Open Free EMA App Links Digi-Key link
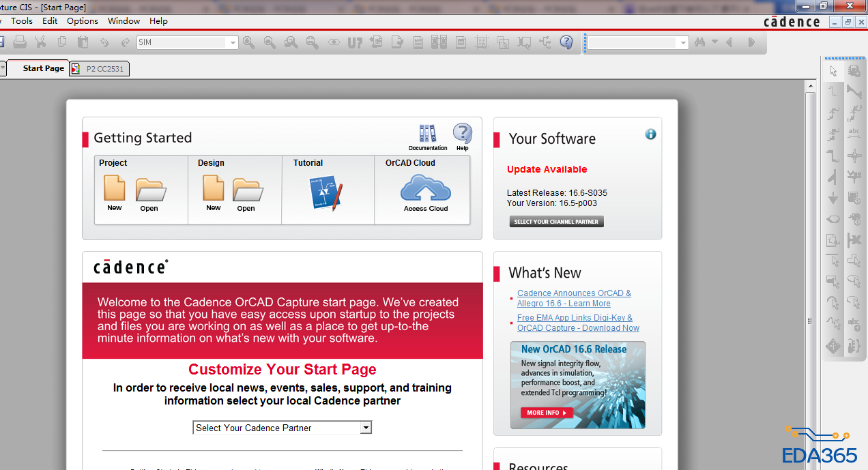This screenshot has height=470, width=868. [x=578, y=323]
